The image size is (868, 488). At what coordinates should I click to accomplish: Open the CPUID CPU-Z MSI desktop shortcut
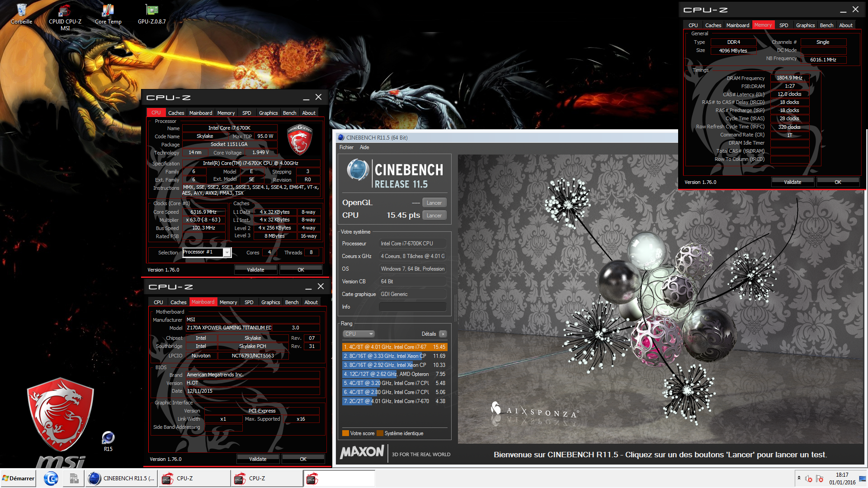click(65, 17)
